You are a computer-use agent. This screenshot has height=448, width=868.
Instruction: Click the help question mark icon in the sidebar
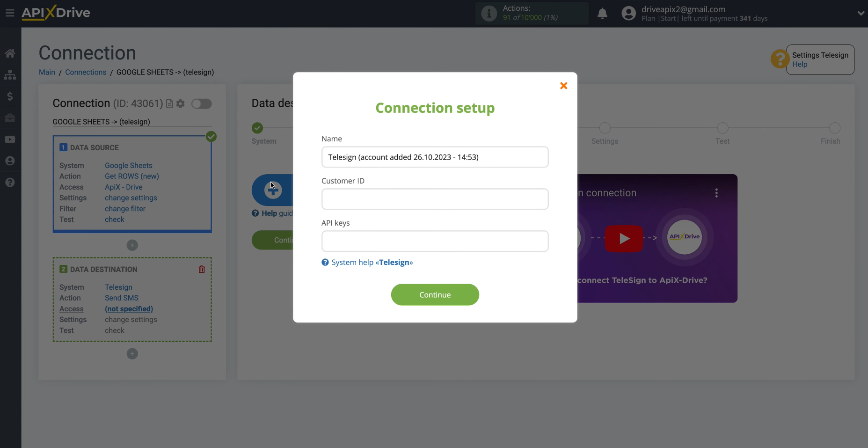10,183
